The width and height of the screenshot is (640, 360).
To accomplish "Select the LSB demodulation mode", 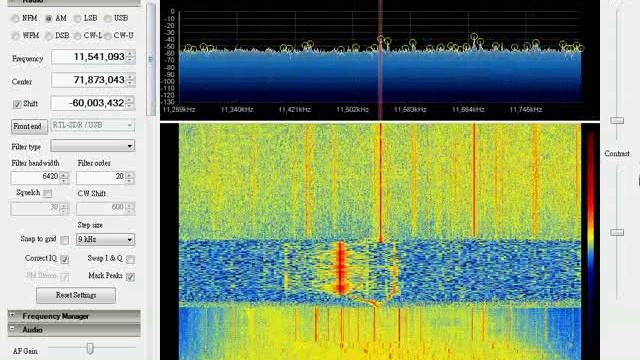I will click(x=78, y=18).
